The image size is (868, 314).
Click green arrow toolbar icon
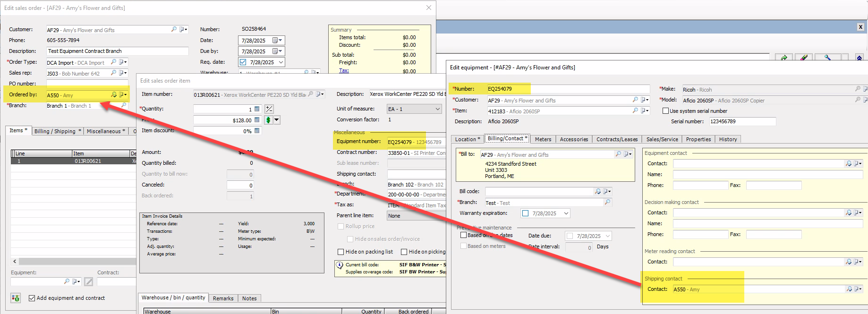click(784, 58)
